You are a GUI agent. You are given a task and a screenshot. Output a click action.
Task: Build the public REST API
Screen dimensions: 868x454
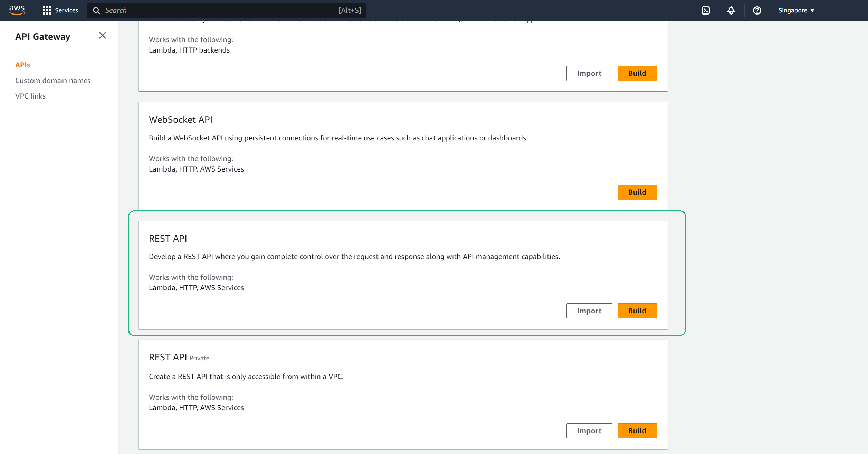[x=637, y=311]
